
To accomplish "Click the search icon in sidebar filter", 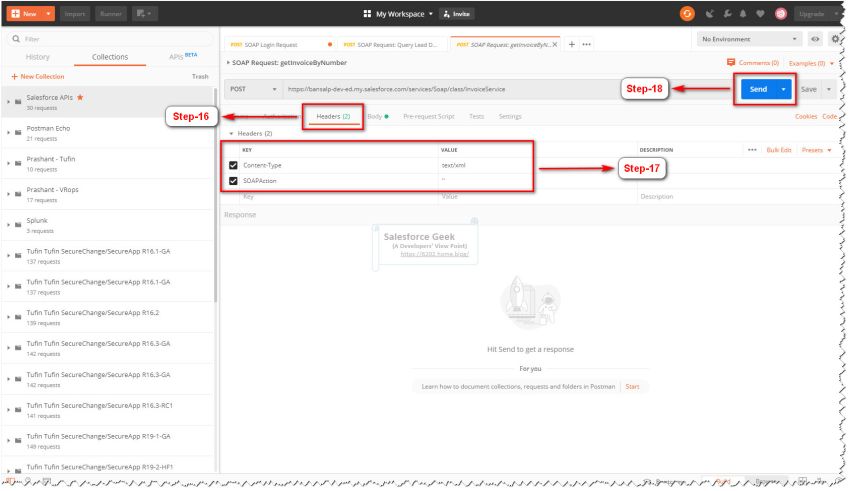I will click(x=16, y=39).
